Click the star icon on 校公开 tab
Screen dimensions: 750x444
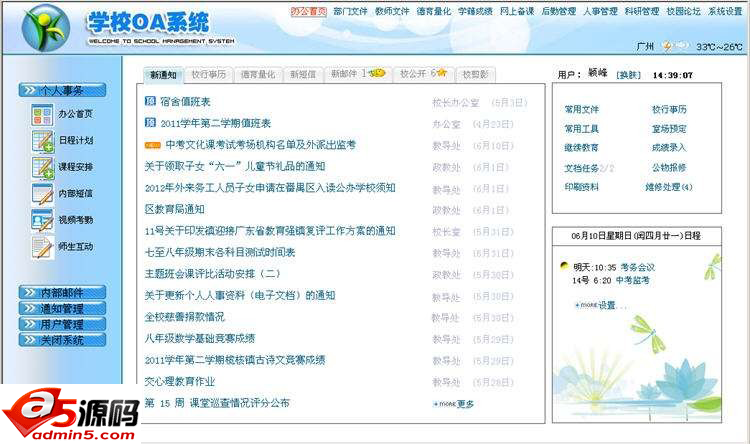[x=441, y=72]
